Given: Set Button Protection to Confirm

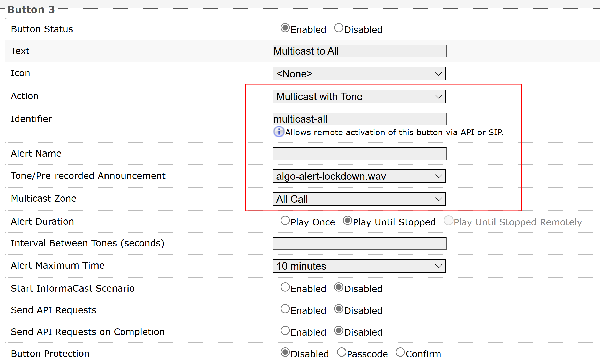Looking at the screenshot, I should click(x=400, y=352).
